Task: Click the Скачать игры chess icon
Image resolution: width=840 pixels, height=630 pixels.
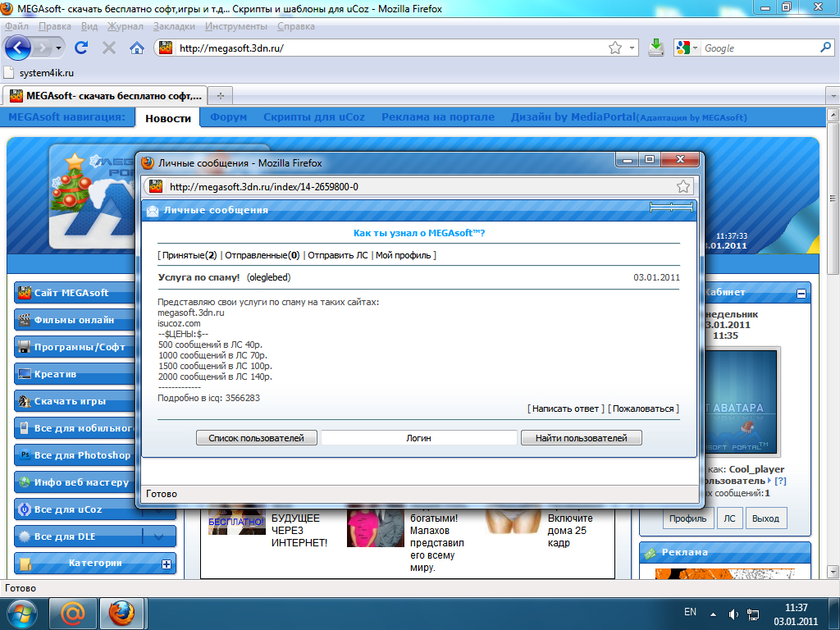Action: coord(25,401)
